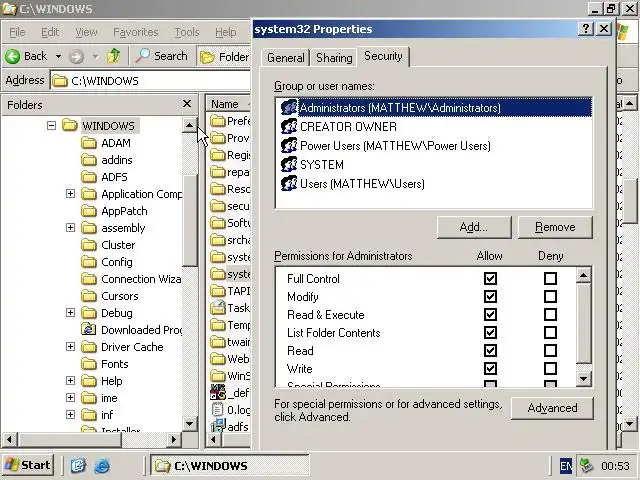
Task: Expand the assembly folder node
Action: 70,227
